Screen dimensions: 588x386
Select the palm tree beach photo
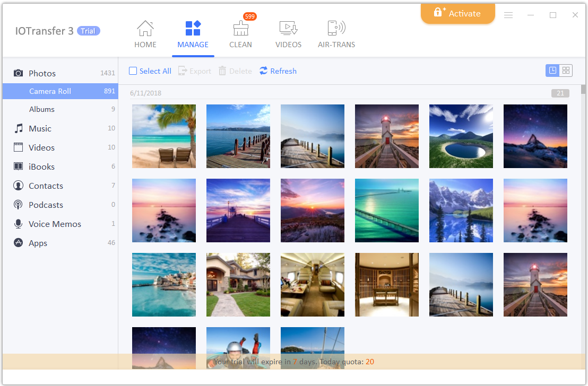tap(164, 136)
